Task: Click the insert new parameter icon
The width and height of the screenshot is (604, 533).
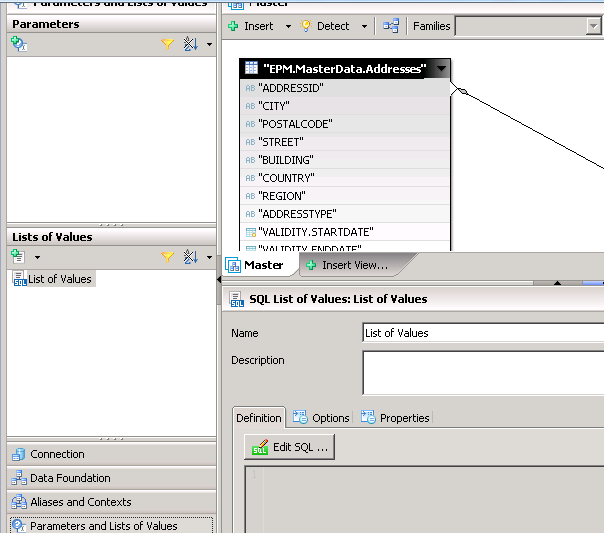Action: pos(18,44)
